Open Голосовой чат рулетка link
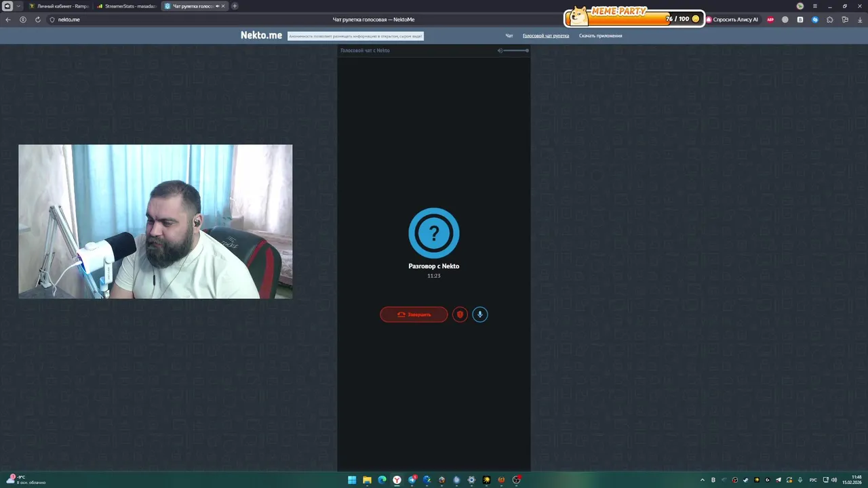 pyautogui.click(x=546, y=36)
